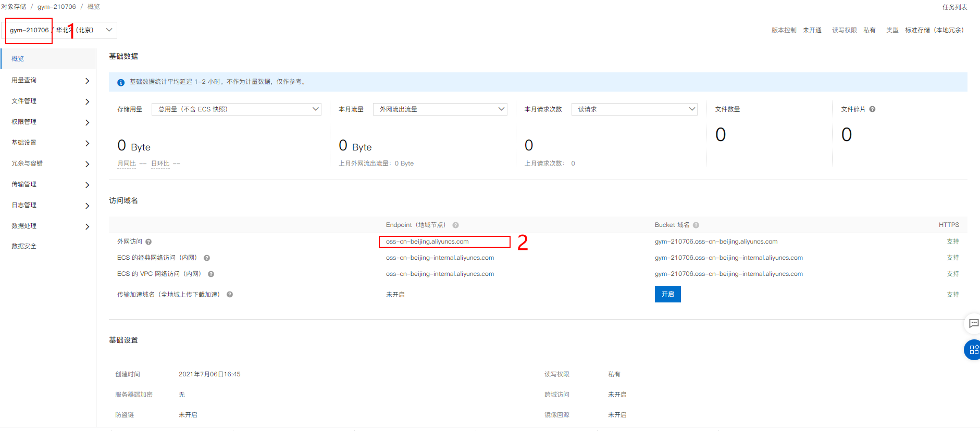Expand the 冗余与容错 menu

coord(48,163)
